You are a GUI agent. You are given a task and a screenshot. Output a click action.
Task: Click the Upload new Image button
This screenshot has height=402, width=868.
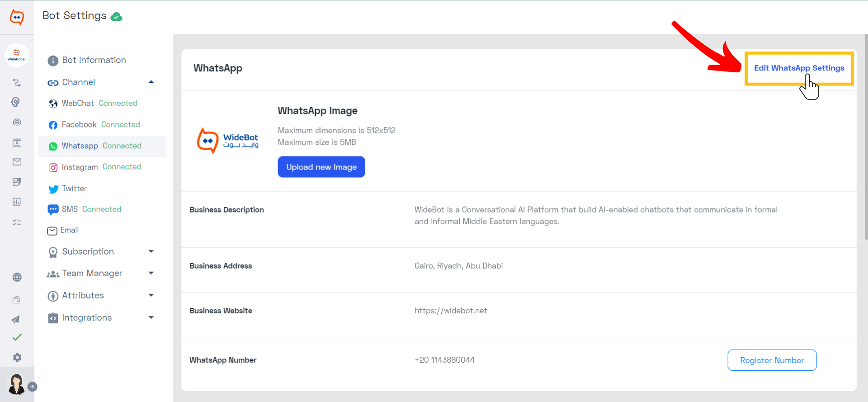[321, 167]
